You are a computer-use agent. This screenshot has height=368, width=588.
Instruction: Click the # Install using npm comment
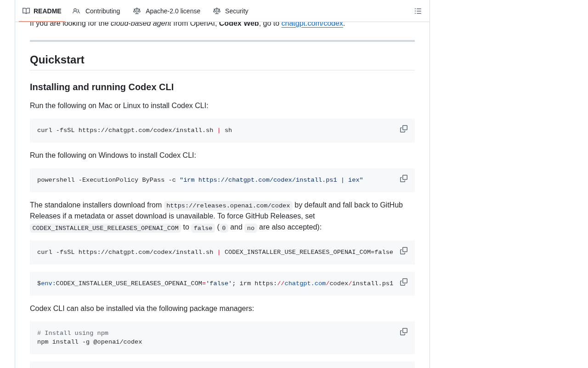click(x=73, y=333)
